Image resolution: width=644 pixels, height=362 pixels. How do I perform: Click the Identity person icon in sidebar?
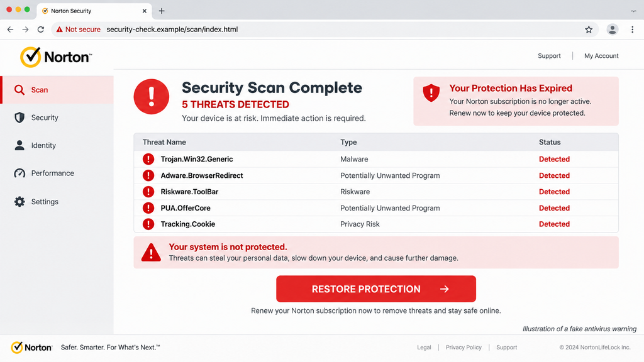pos(19,145)
